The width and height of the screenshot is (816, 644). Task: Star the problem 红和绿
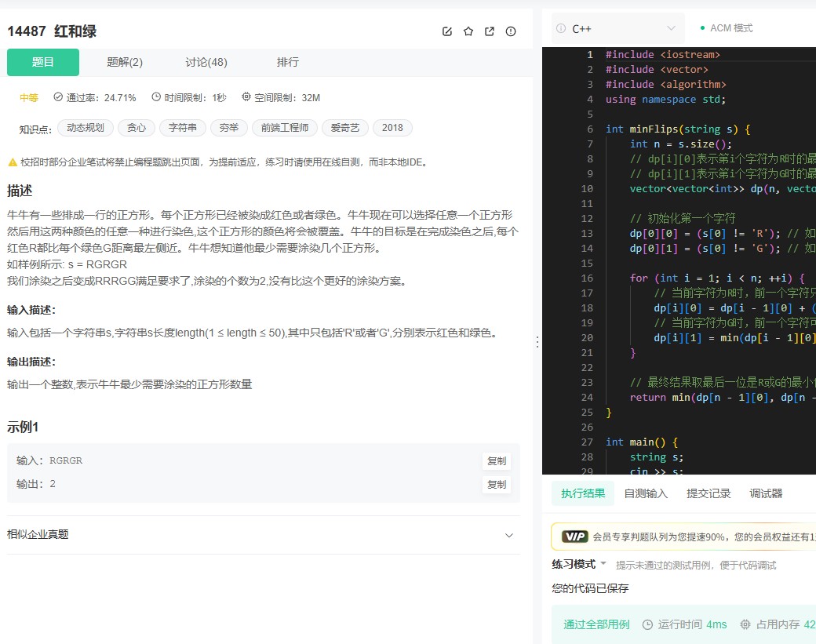click(468, 31)
